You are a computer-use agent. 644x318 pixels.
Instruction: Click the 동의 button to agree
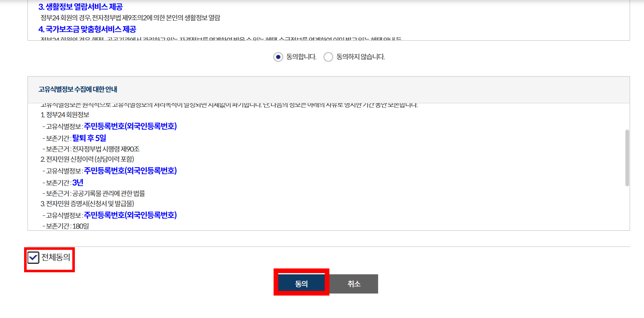(301, 284)
